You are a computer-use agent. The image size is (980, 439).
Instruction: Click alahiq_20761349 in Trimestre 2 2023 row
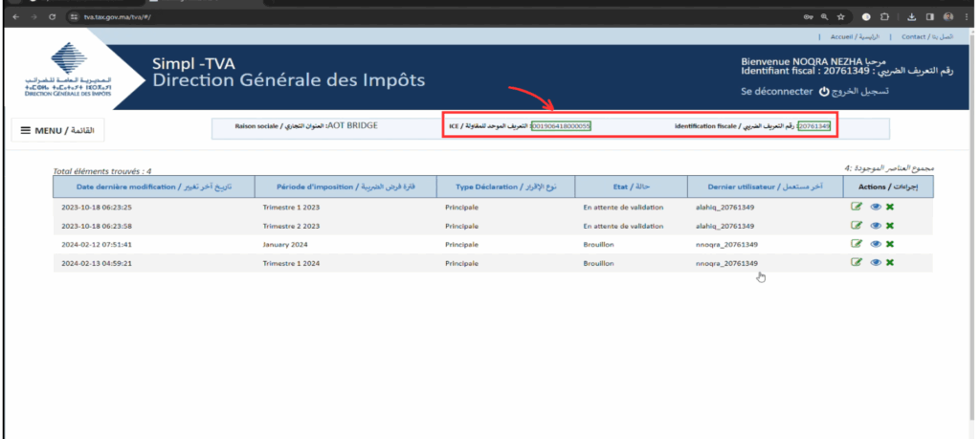(724, 226)
